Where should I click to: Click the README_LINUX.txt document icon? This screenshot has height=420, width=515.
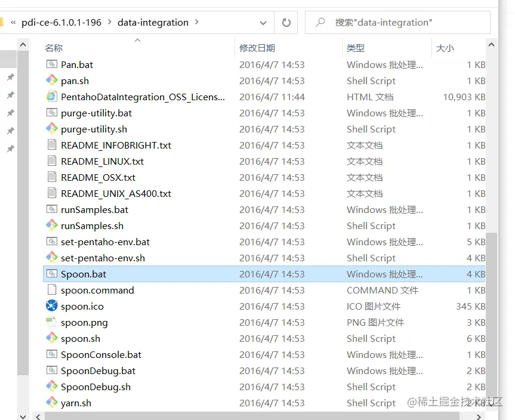click(x=51, y=160)
